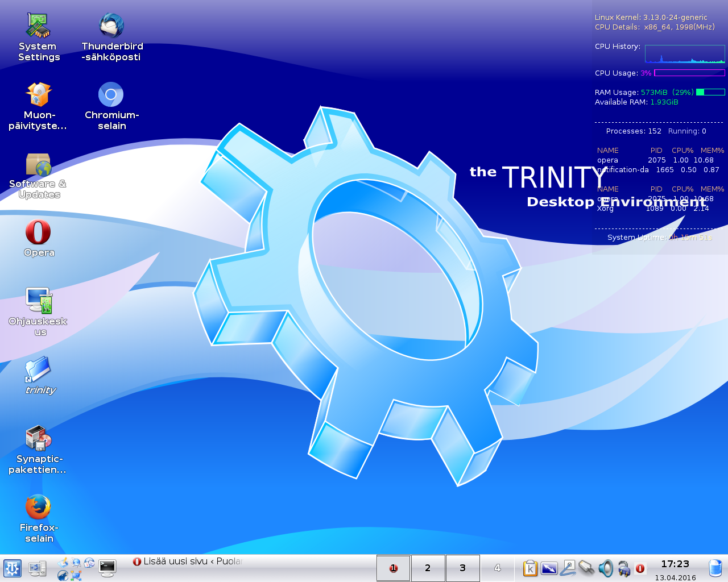This screenshot has width=728, height=582.
Task: Launch Thunderbird-sähköposti from the desktop
Action: coord(111,38)
